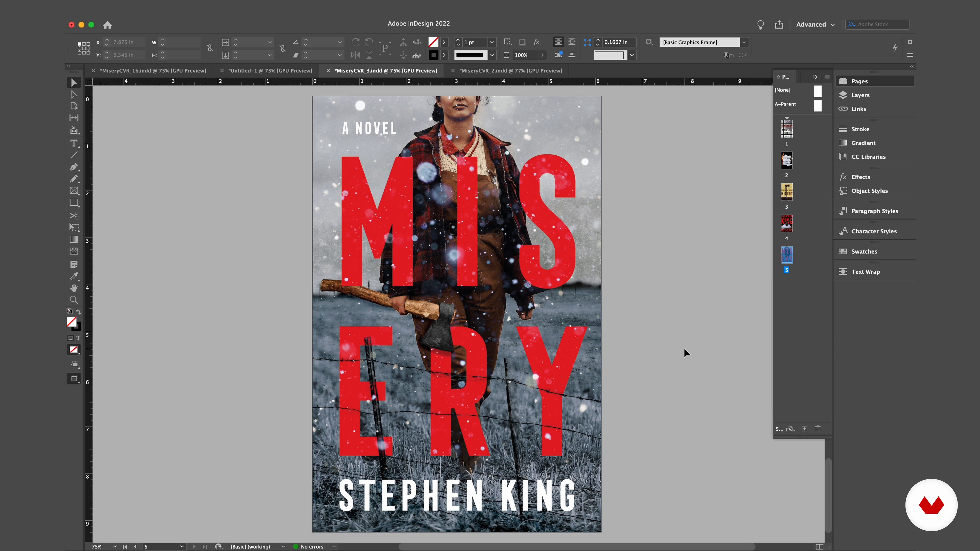Select the Content Collector tool

(x=74, y=130)
